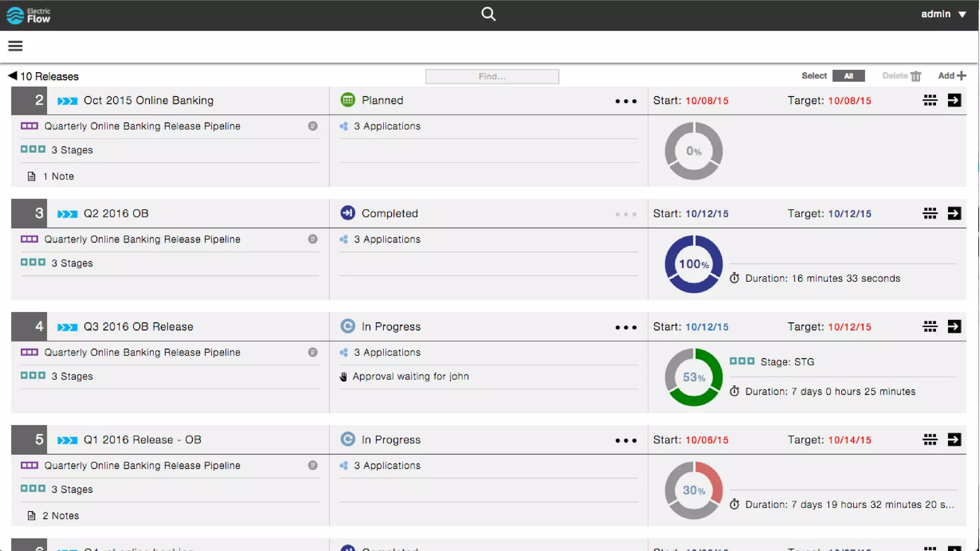The height and width of the screenshot is (551, 980).
Task: Click pipeline details icon in Q3 2016 row
Action: (312, 353)
